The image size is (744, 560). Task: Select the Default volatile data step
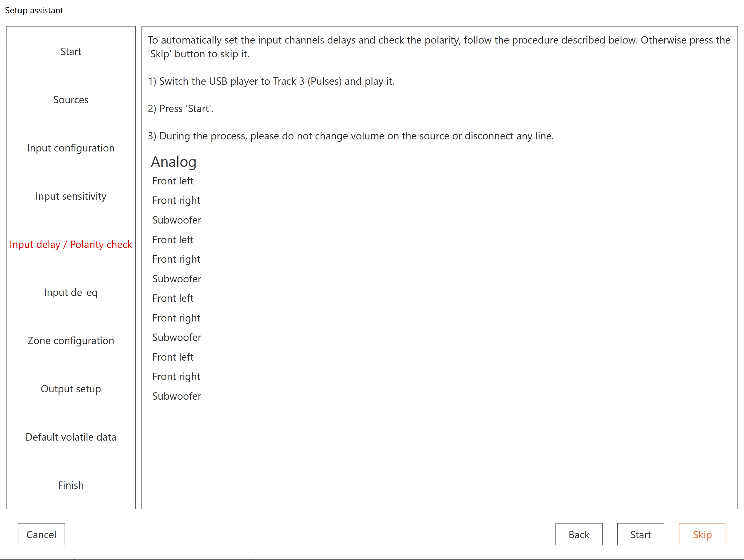pos(71,437)
